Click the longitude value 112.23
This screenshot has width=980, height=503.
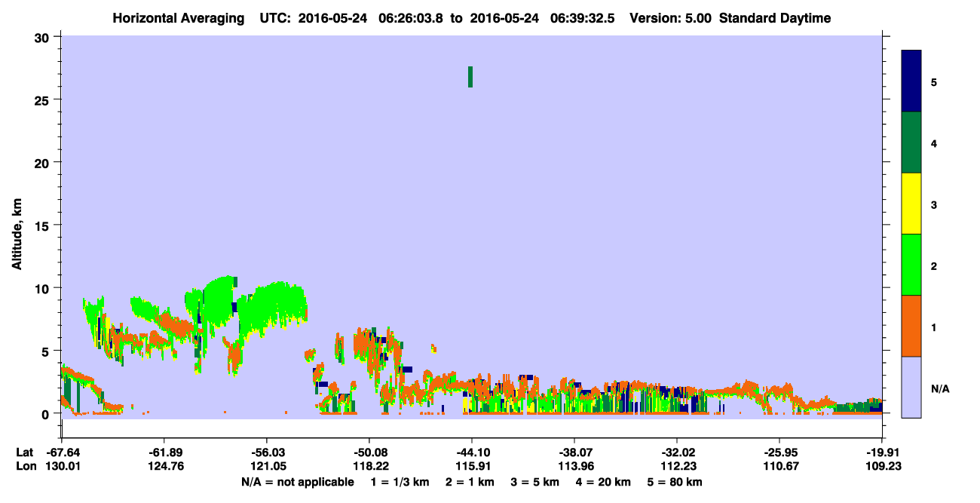(x=677, y=466)
